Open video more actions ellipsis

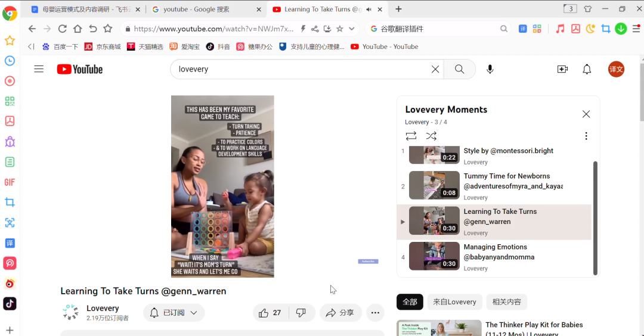pos(375,313)
